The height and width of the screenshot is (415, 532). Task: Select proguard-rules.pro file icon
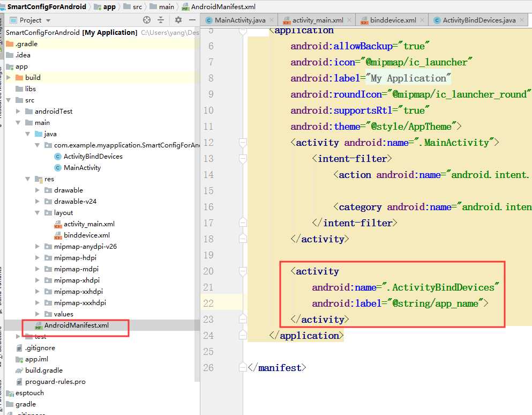[19, 381]
